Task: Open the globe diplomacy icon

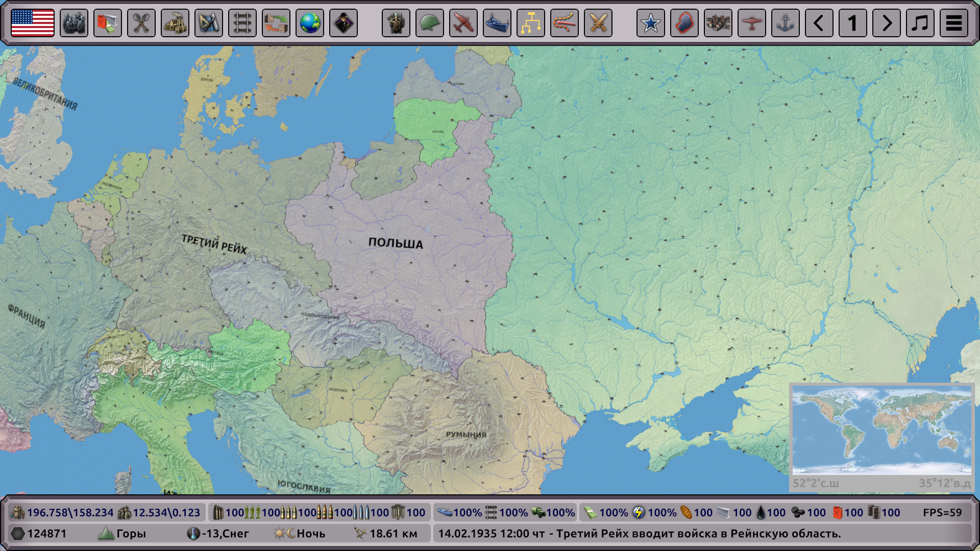Action: tap(310, 23)
